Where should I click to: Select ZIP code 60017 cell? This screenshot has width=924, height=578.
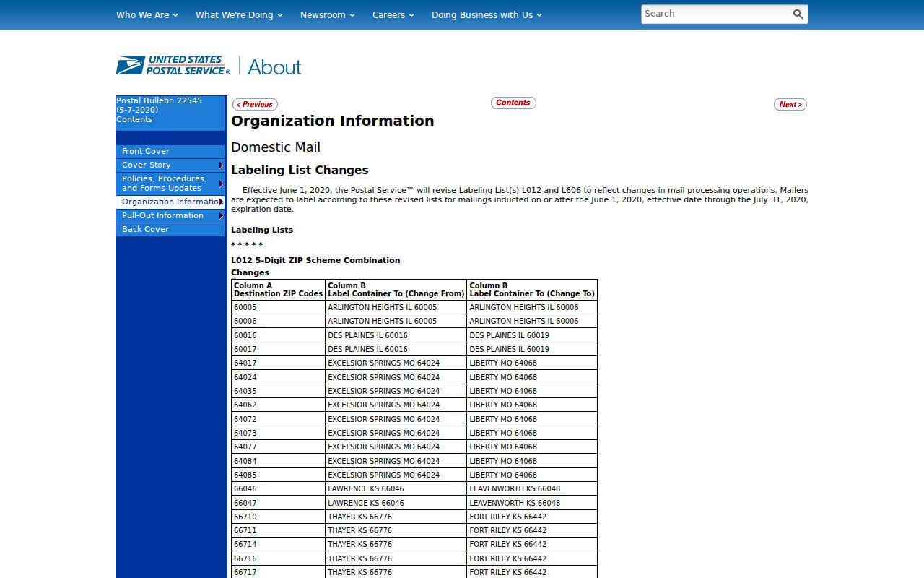click(x=279, y=349)
